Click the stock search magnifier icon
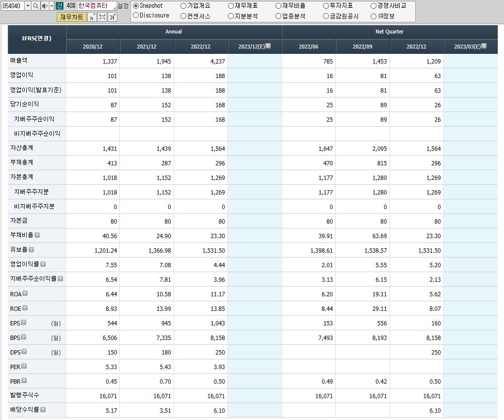504x420 pixels. [36, 6]
